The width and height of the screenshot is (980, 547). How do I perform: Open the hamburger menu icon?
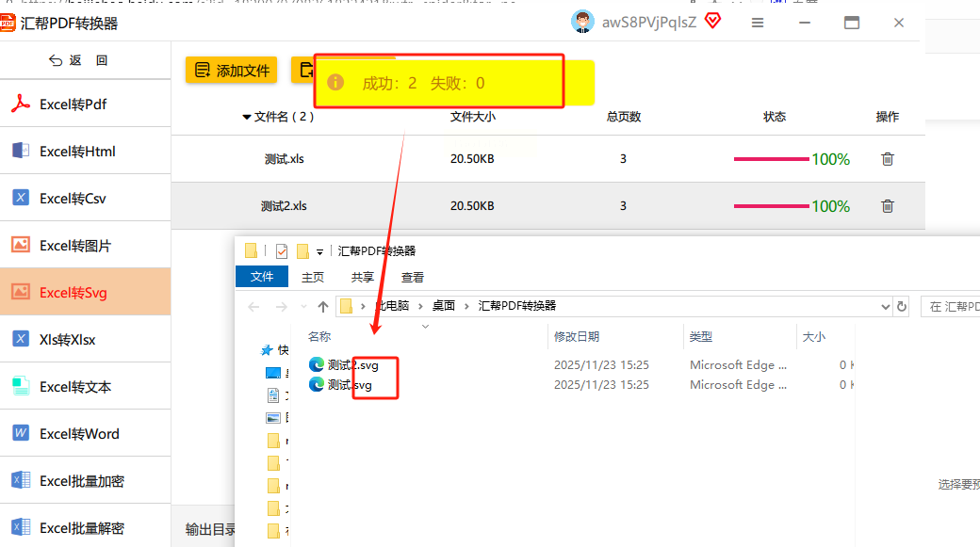(758, 24)
